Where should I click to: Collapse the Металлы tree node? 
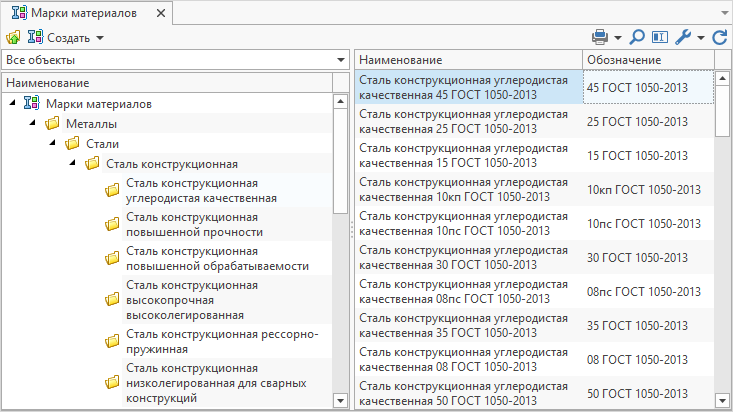point(32,123)
